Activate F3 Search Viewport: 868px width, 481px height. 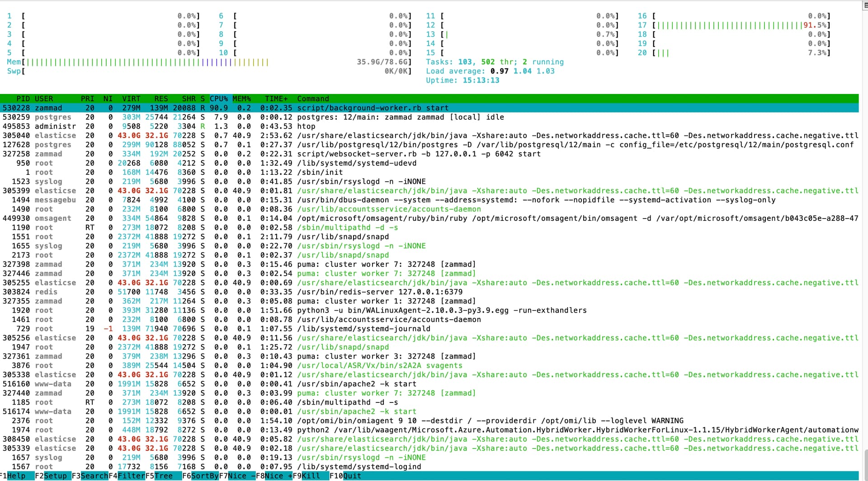[90, 476]
